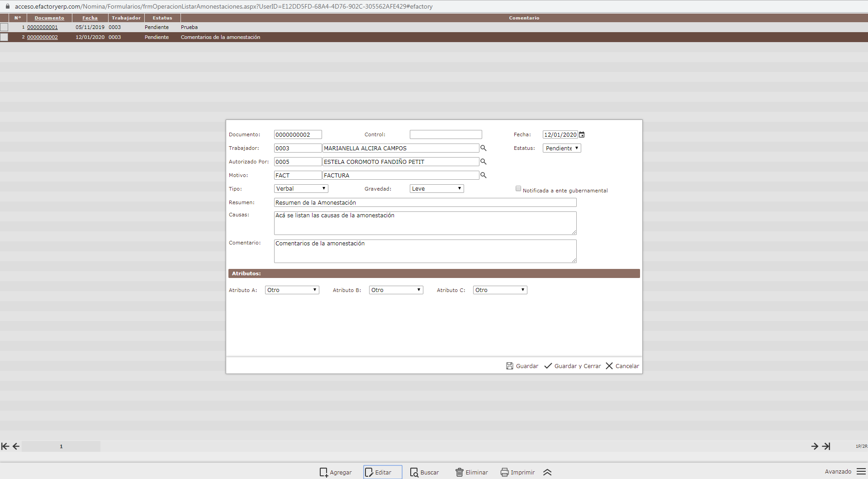The width and height of the screenshot is (868, 479).
Task: Go to last page arrow
Action: (826, 446)
